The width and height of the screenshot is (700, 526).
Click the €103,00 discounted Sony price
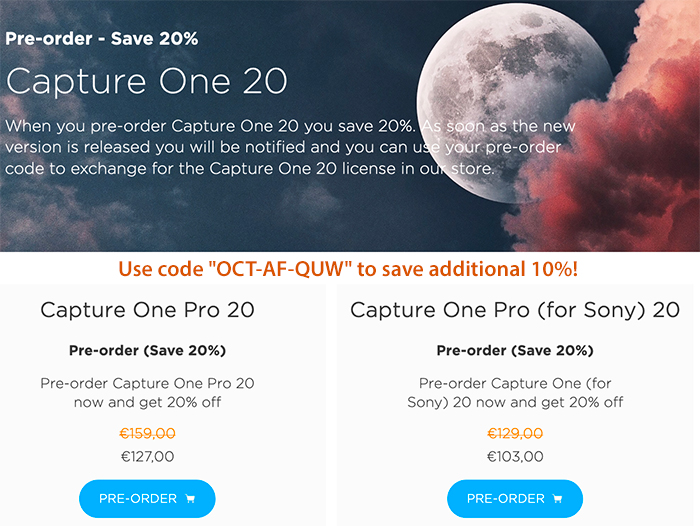click(515, 456)
